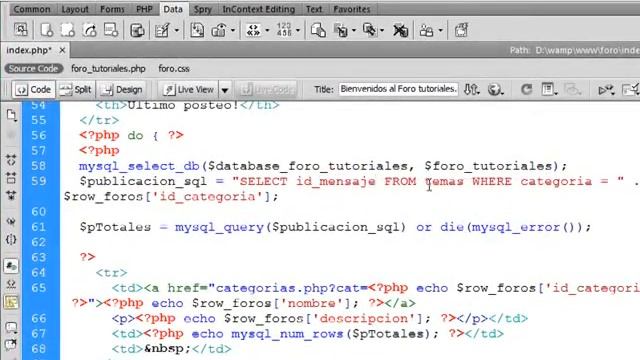The width and height of the screenshot is (640, 360).
Task: Insert a Repeated Region
Action: [197, 30]
